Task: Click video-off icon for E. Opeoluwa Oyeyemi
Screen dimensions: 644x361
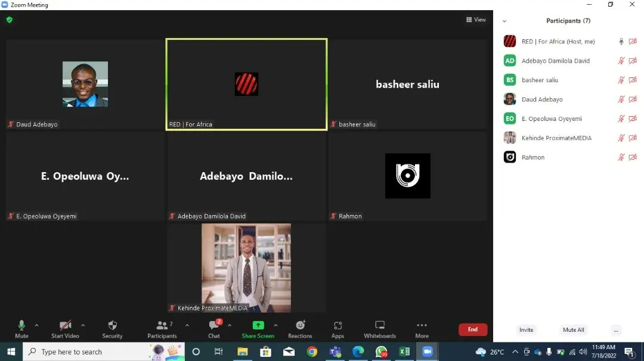Action: (x=633, y=119)
